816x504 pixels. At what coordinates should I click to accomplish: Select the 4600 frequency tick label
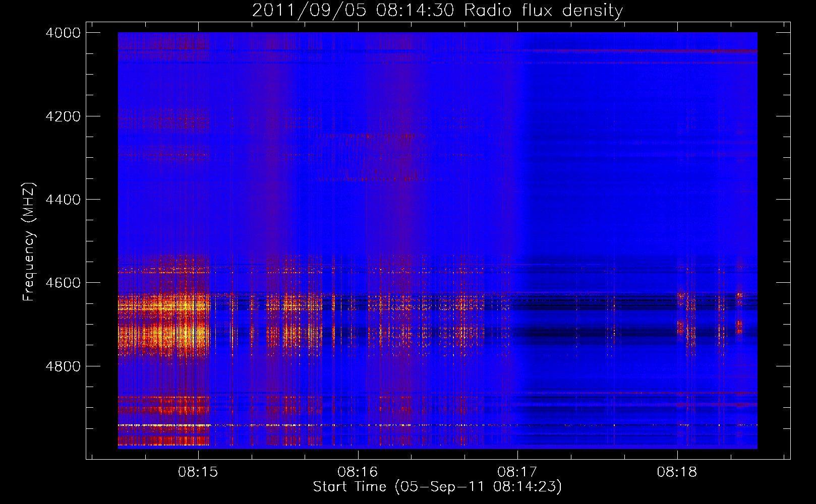click(63, 283)
